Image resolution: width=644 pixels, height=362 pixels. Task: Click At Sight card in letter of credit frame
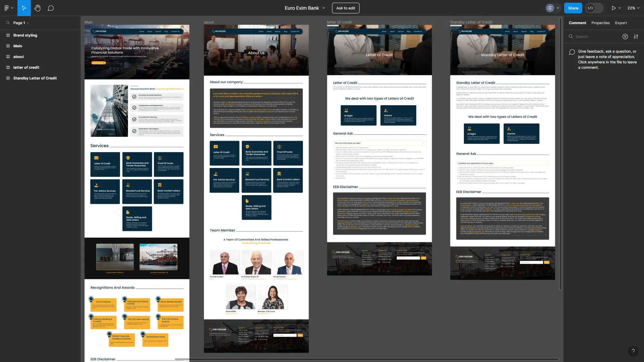coord(358,115)
